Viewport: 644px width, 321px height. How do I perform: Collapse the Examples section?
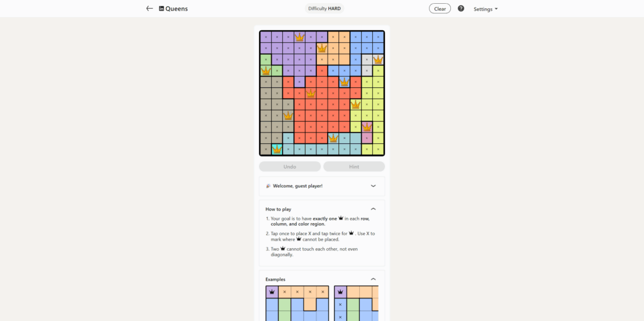[x=373, y=279]
